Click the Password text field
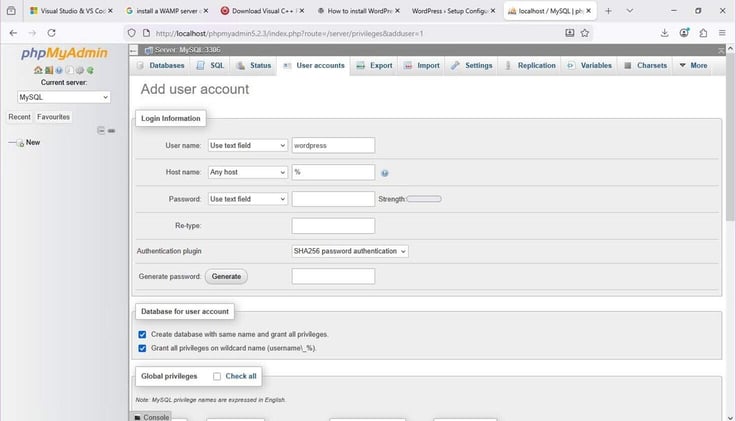 [x=333, y=199]
